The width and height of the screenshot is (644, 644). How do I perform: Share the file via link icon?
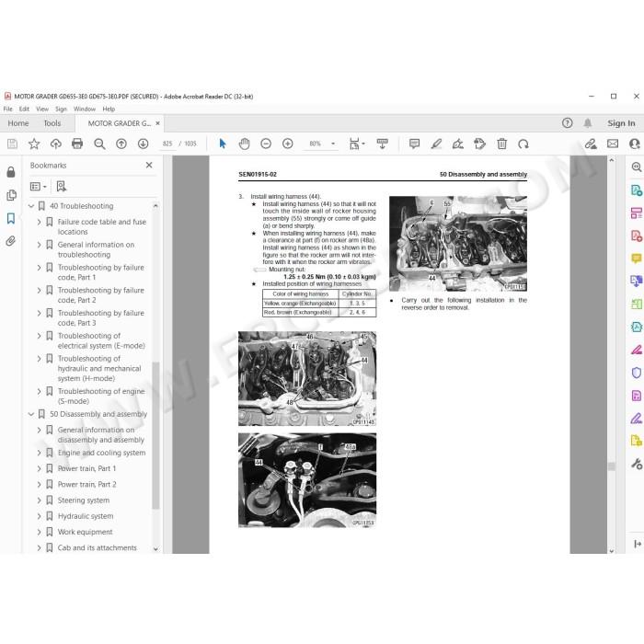coord(591,144)
